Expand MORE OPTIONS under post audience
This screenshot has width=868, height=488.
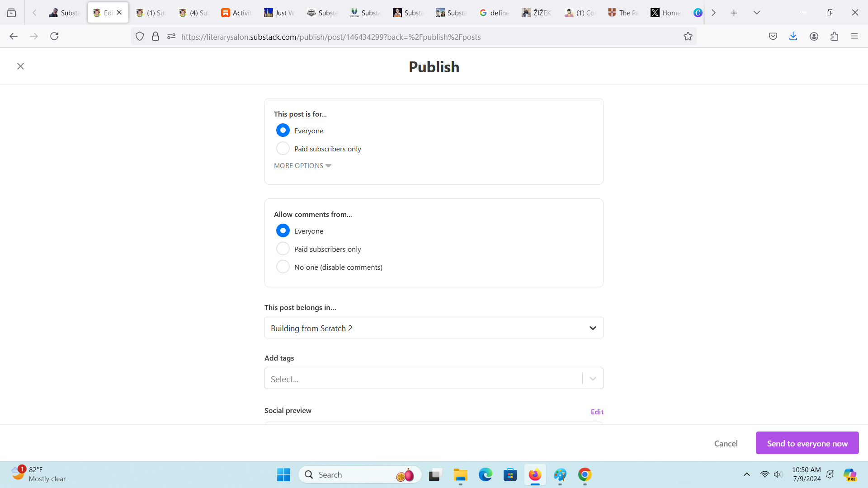pyautogui.click(x=302, y=166)
